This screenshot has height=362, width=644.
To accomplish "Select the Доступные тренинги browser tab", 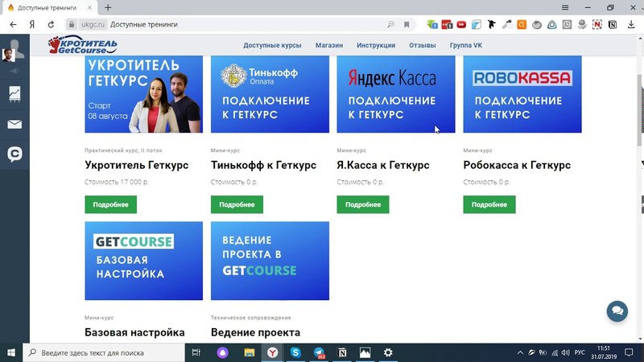I will [x=48, y=7].
